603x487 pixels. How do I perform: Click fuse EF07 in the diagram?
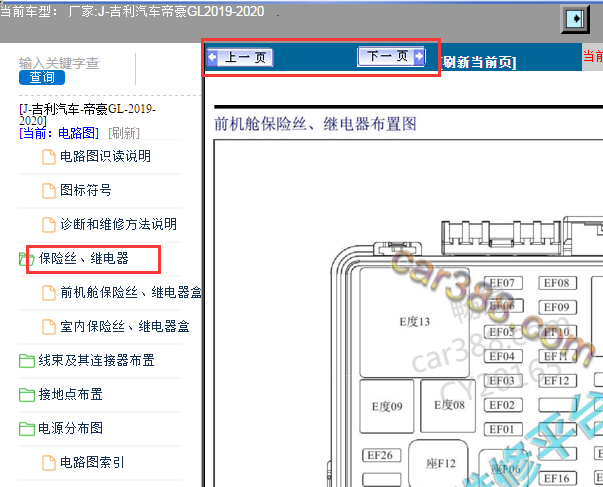click(x=503, y=283)
